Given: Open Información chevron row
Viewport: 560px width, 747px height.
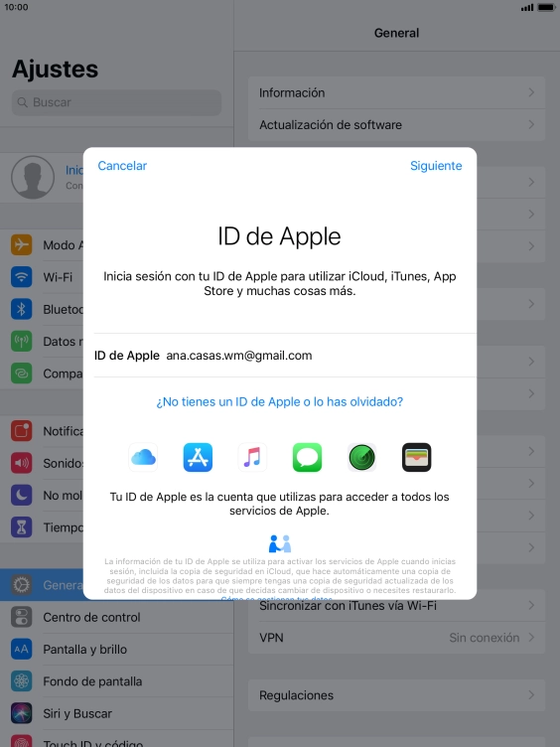Looking at the screenshot, I should (x=397, y=93).
